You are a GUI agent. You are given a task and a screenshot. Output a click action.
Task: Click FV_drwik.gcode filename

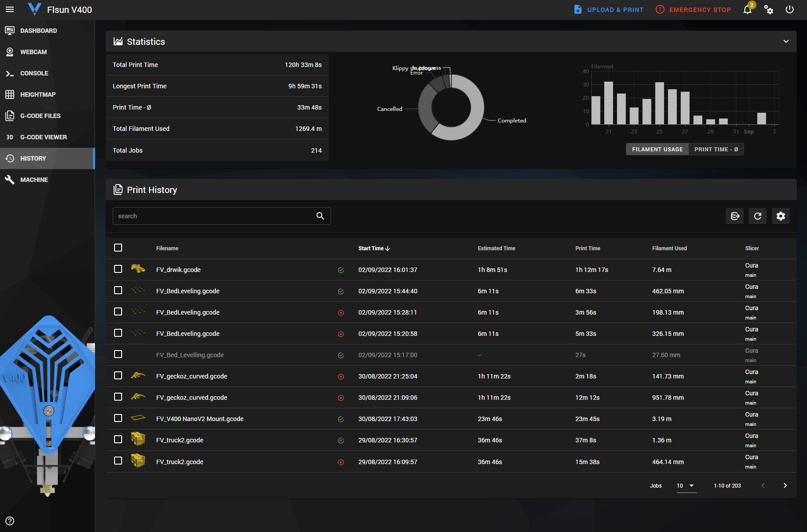(x=178, y=270)
